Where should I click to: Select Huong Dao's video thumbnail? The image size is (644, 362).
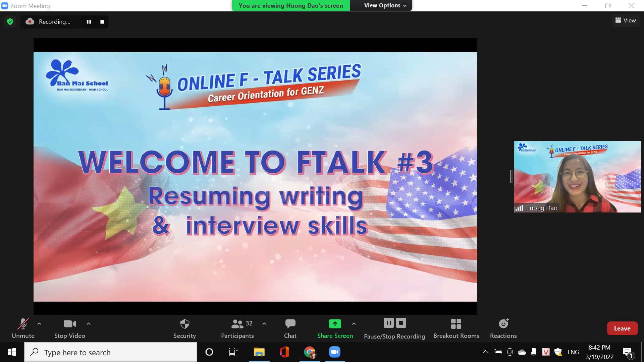[577, 177]
